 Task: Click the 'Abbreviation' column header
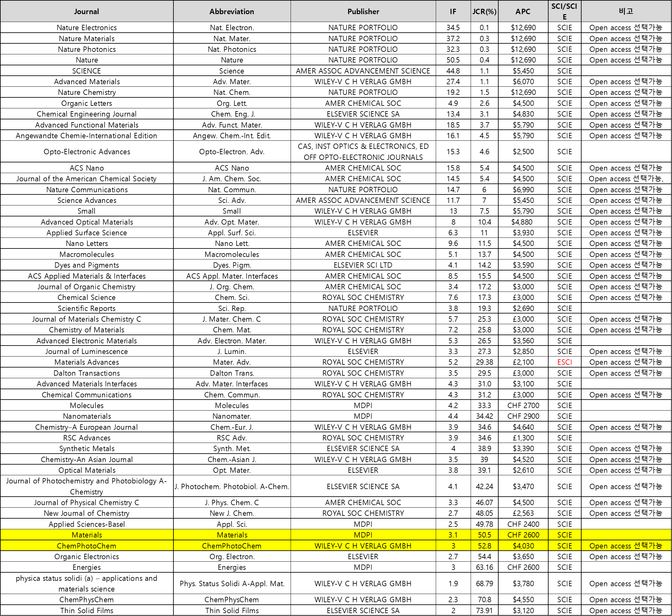[x=232, y=11]
